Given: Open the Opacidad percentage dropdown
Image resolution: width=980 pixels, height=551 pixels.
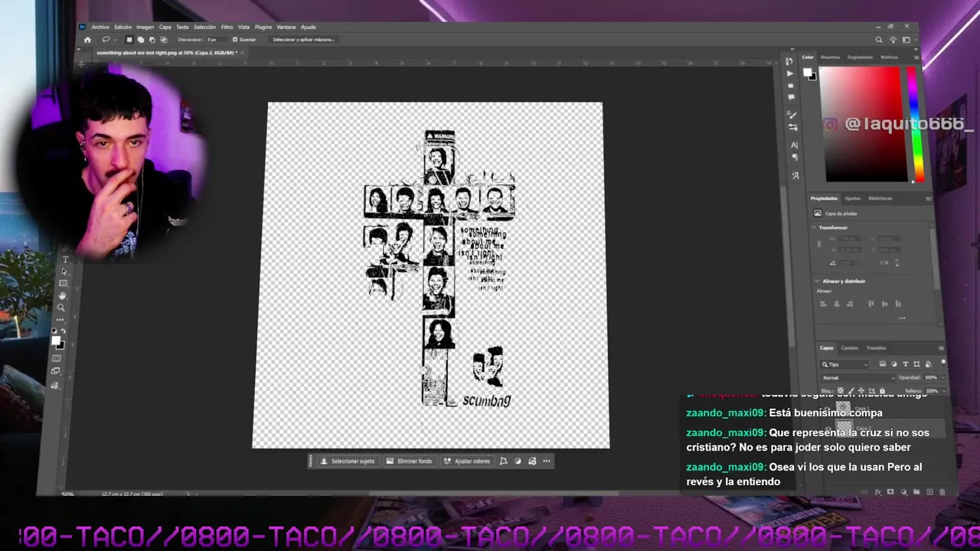Looking at the screenshot, I should coord(942,377).
